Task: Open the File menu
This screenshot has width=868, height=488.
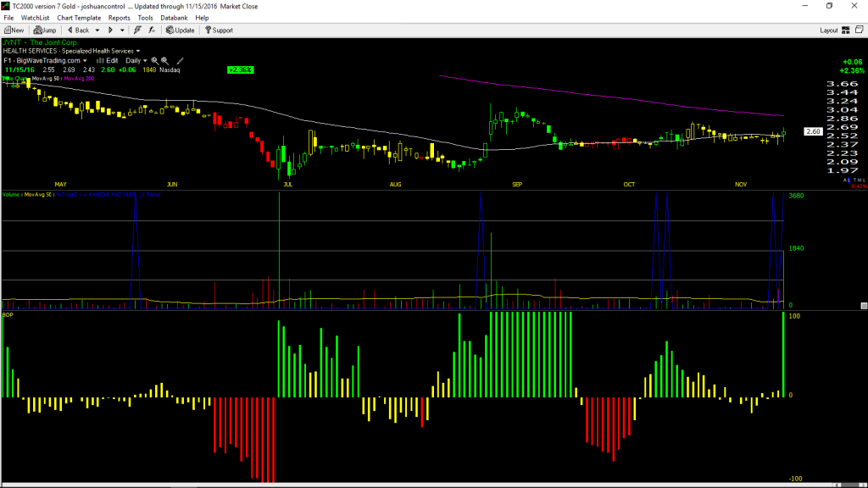Action: 8,19
